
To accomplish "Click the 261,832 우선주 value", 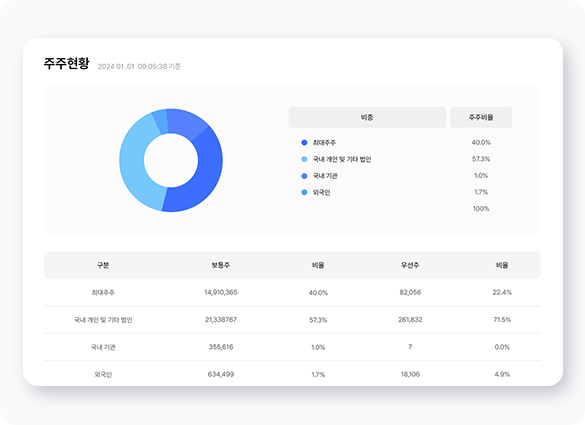I will 410,319.
